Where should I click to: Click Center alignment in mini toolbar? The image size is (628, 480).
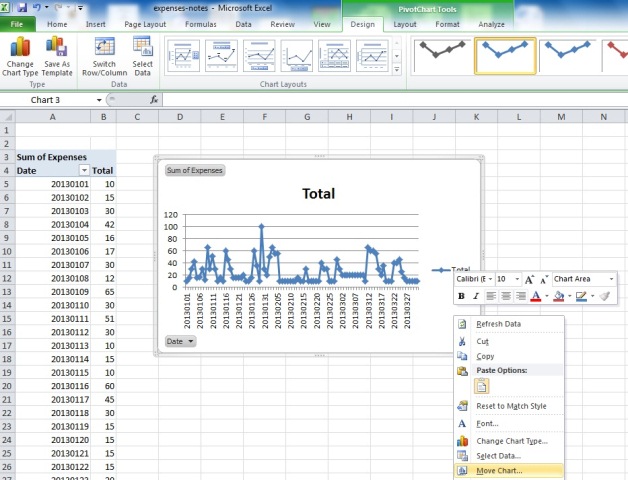coord(506,296)
